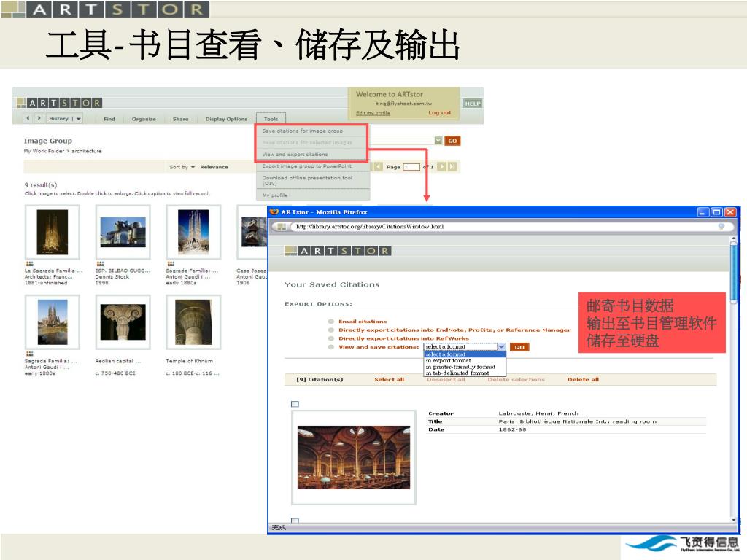Click the Select all link

[390, 379]
